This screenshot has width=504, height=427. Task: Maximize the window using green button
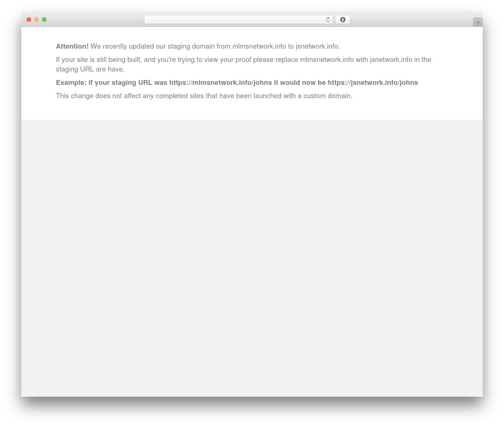(44, 20)
